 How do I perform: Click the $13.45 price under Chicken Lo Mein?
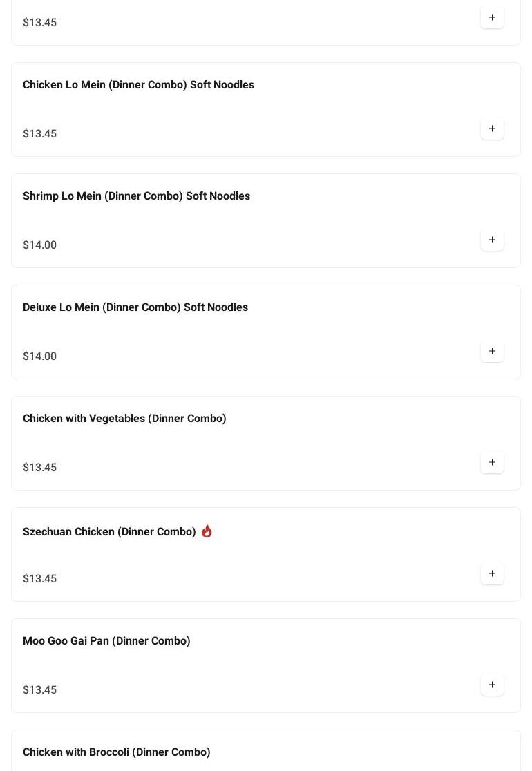40,134
